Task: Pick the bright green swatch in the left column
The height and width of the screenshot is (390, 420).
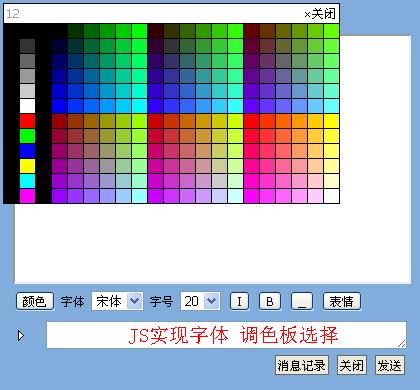Action: point(27,136)
